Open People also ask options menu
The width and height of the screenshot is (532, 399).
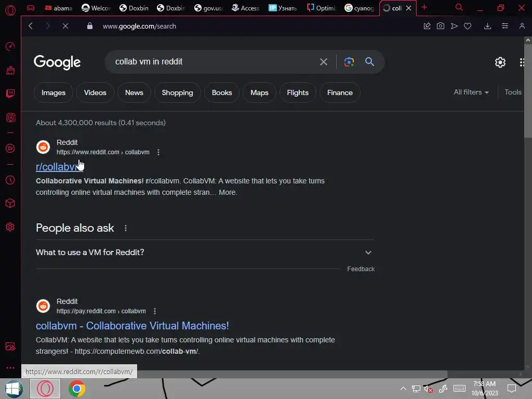126,229
